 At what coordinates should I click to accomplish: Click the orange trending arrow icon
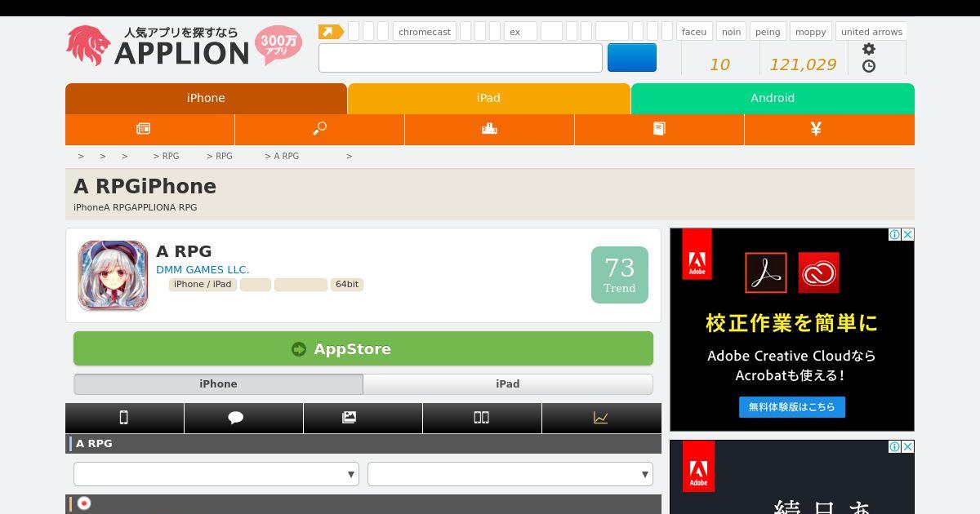331,32
